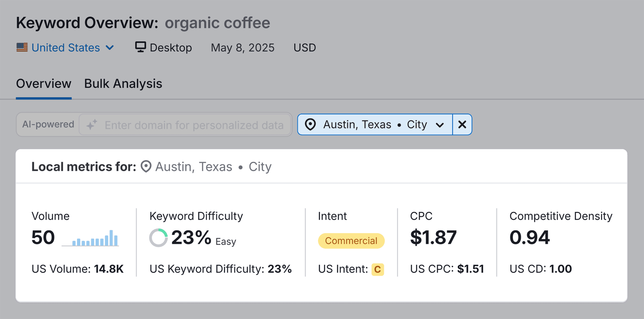
Task: Click the Keyword Difficulty gauge circle
Action: point(158,237)
